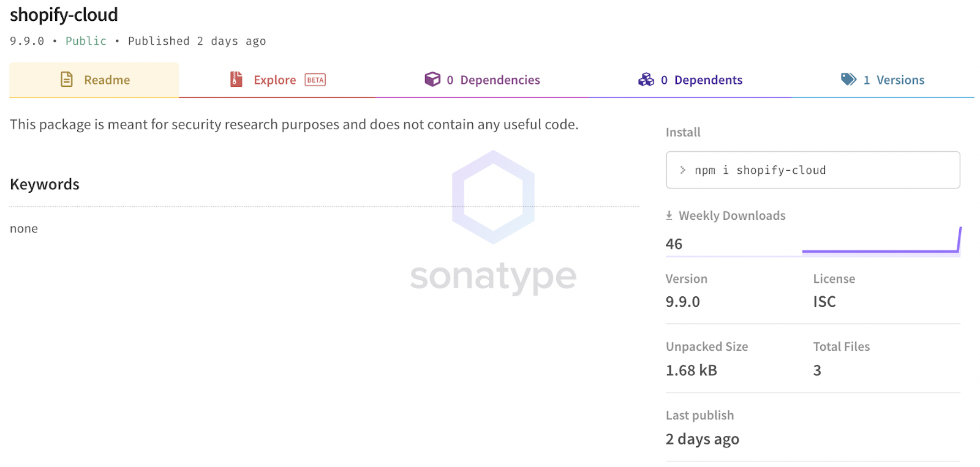Click the Weekly Downloads arrow icon
This screenshot has width=980, height=467.
click(x=669, y=215)
